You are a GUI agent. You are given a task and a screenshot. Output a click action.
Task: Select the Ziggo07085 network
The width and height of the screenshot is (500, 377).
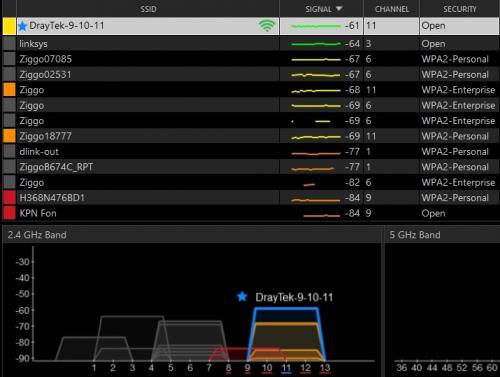click(x=251, y=59)
